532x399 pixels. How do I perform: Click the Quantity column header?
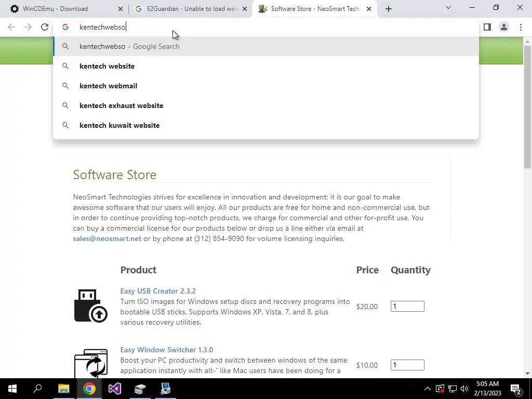[410, 270]
